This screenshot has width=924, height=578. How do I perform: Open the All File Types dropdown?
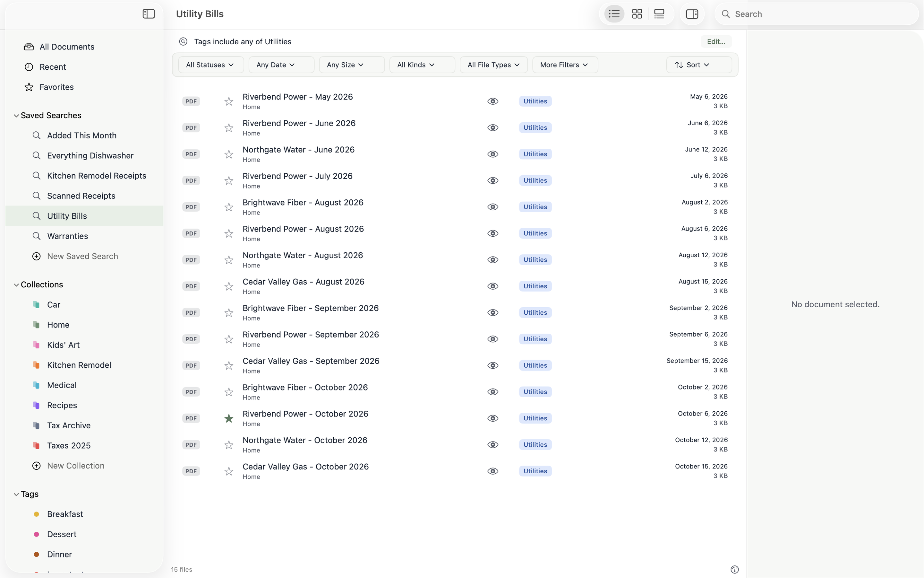click(x=494, y=65)
